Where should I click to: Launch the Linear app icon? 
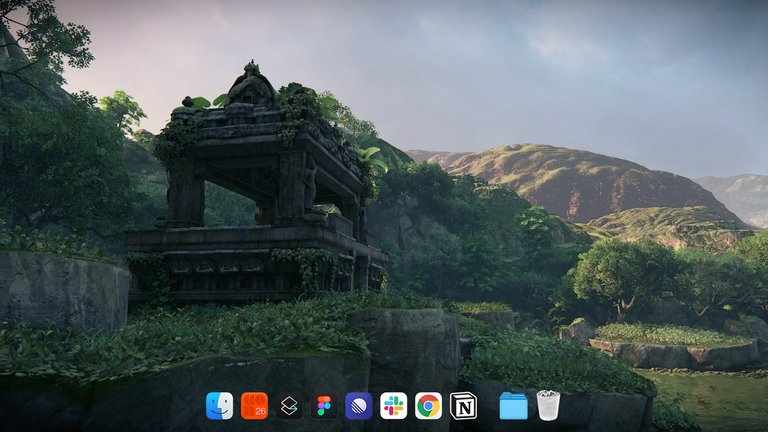359,406
